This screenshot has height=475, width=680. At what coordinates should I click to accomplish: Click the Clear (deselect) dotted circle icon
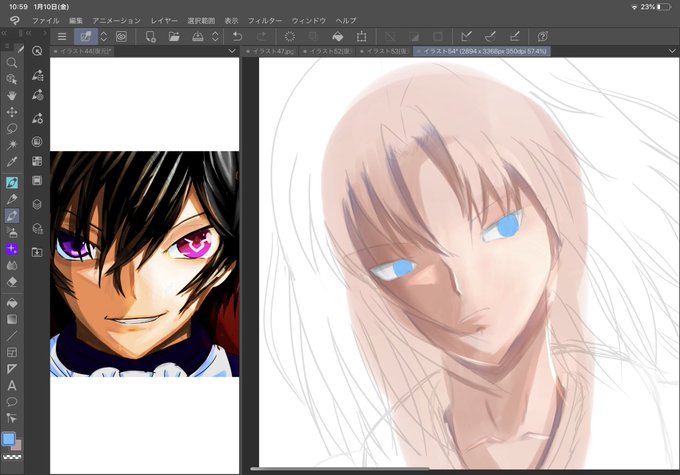point(290,36)
